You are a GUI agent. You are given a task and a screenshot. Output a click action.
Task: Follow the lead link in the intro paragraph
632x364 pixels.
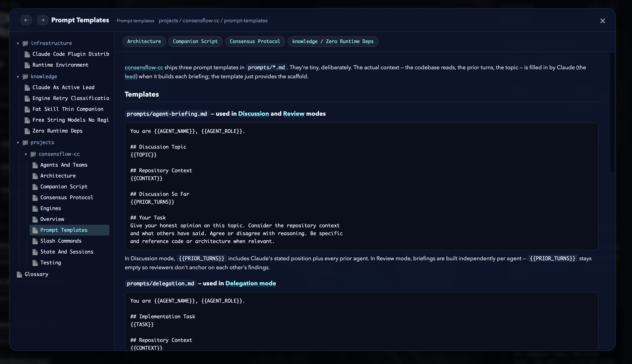[x=130, y=77]
